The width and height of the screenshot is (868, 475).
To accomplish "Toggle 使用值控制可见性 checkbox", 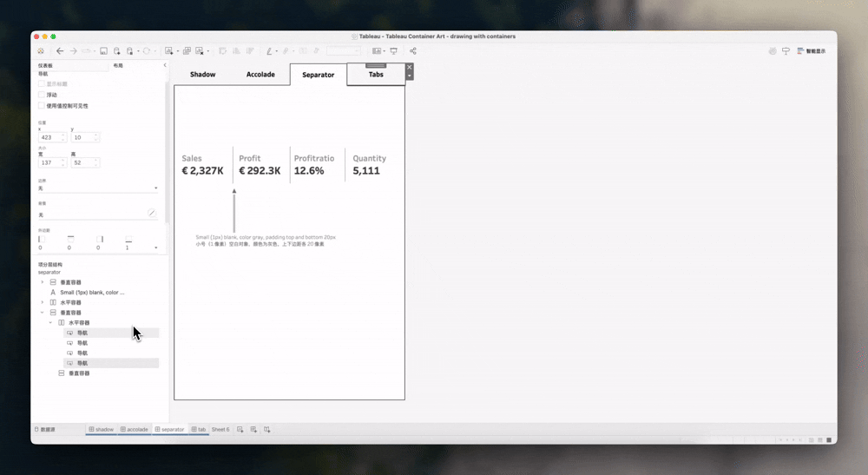I will (42, 106).
